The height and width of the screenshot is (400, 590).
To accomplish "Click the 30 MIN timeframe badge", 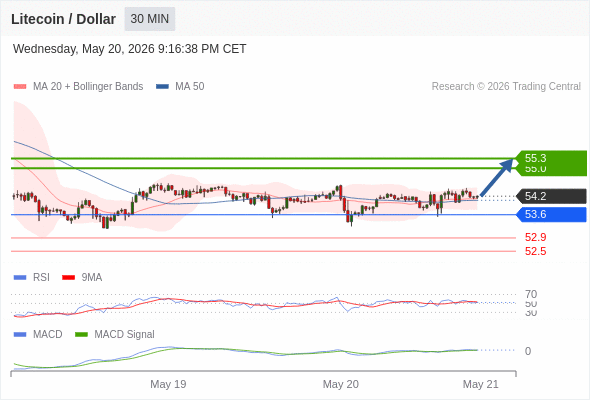I will pyautogui.click(x=150, y=19).
